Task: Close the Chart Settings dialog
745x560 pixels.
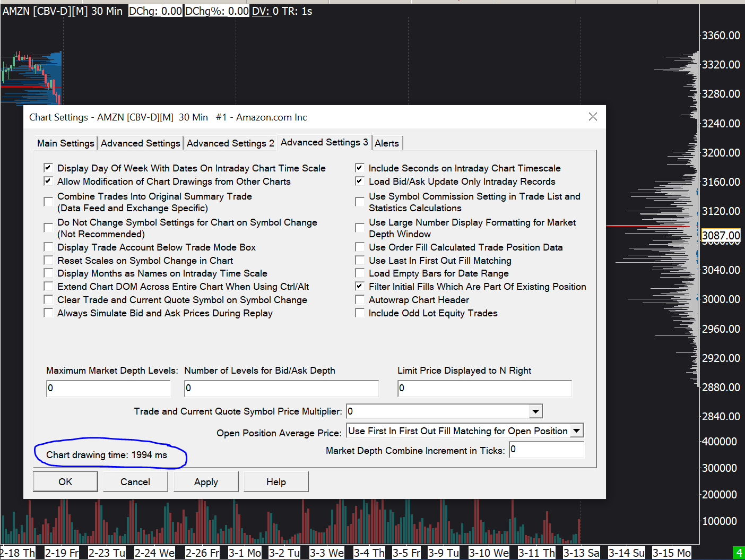Action: tap(593, 117)
